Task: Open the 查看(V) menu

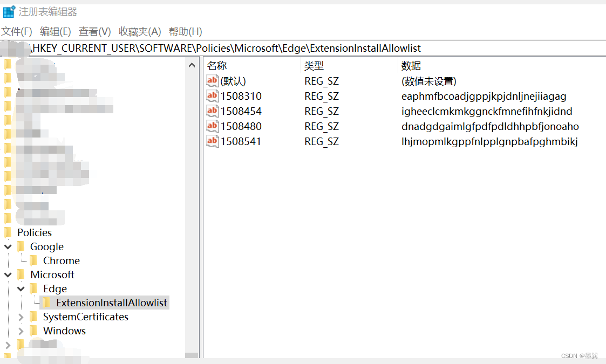Action: [x=94, y=31]
